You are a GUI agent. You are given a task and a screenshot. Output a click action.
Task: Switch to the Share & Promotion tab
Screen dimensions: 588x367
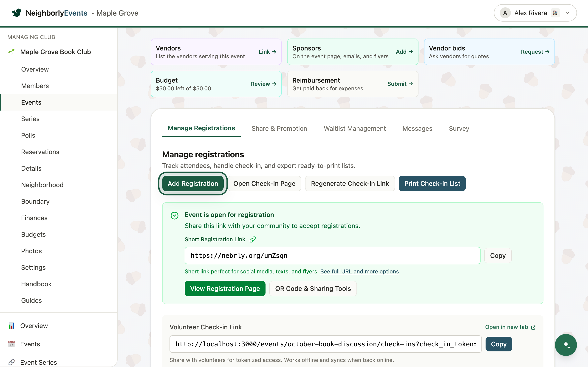click(x=279, y=128)
